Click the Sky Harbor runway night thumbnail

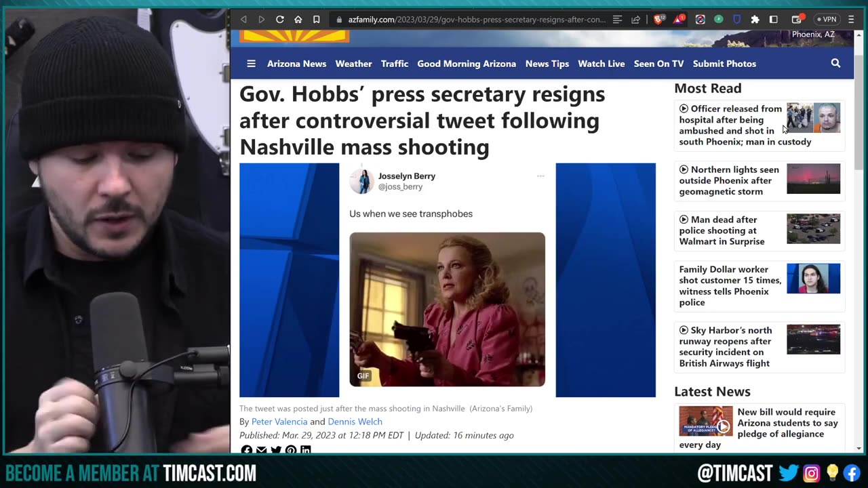pyautogui.click(x=813, y=340)
